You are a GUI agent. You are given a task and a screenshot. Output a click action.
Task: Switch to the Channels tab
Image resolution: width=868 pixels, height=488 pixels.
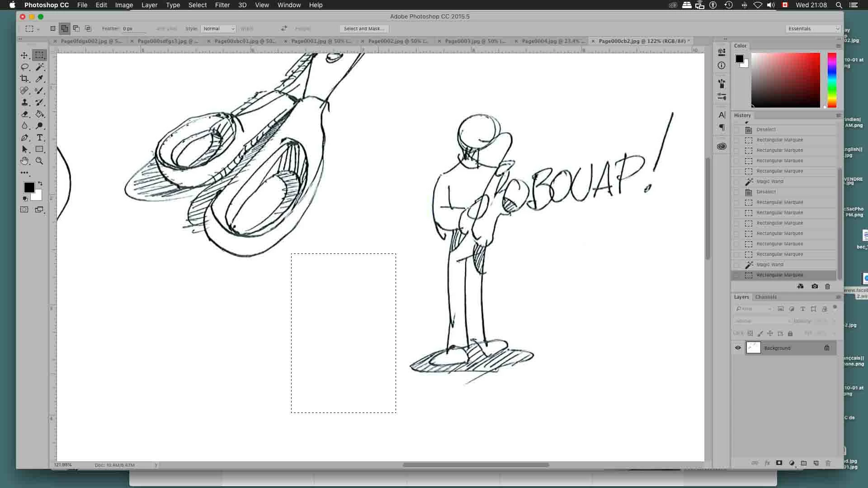pos(766,297)
